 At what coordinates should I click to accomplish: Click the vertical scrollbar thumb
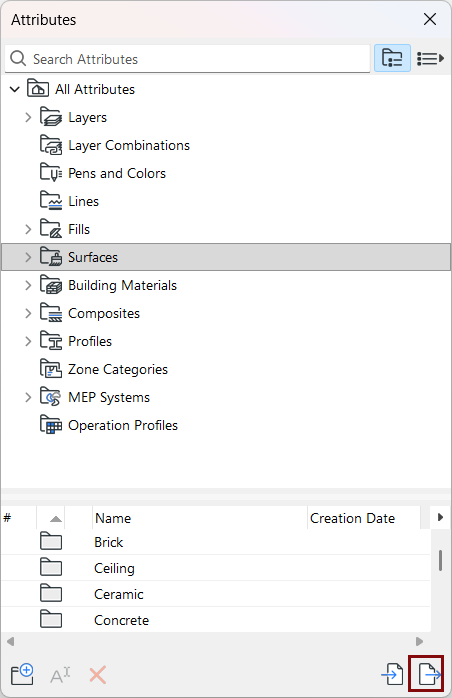(440, 560)
